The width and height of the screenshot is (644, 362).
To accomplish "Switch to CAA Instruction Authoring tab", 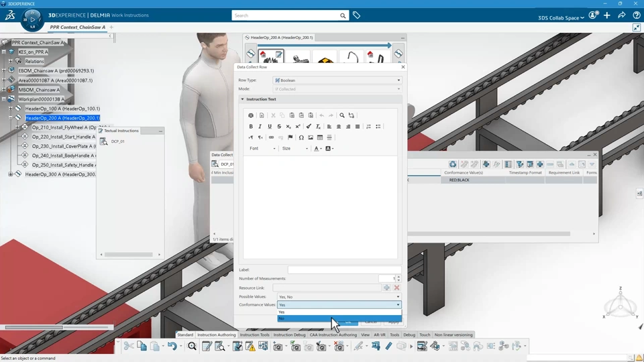I will coord(333,335).
